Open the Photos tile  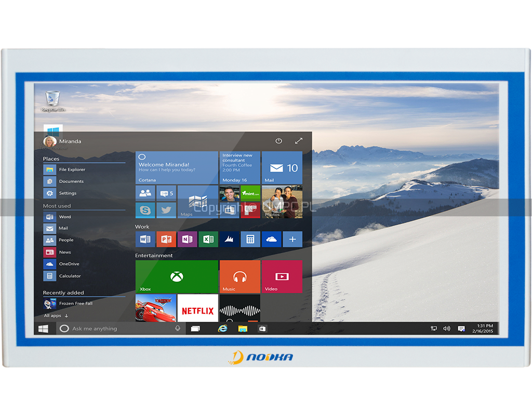[282, 202]
